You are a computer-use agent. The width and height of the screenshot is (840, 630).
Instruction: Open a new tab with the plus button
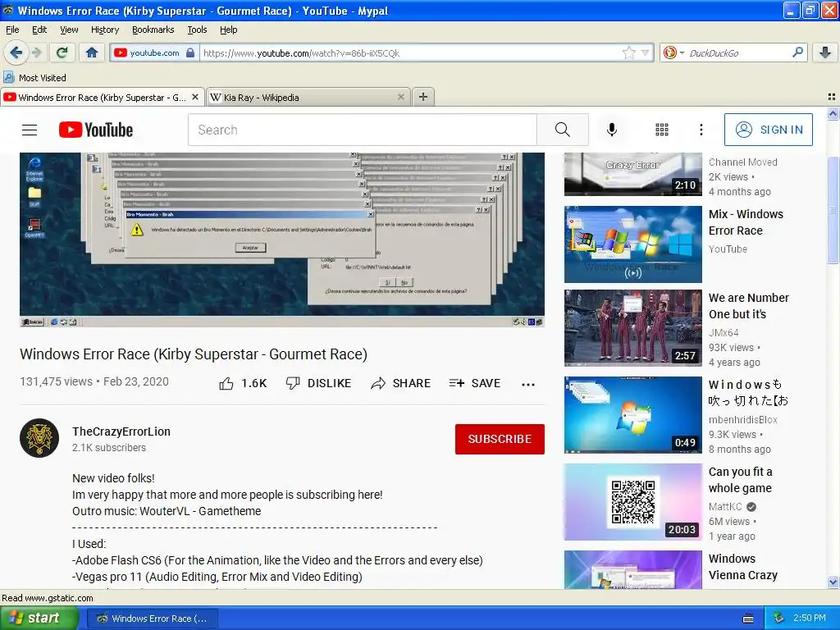423,97
